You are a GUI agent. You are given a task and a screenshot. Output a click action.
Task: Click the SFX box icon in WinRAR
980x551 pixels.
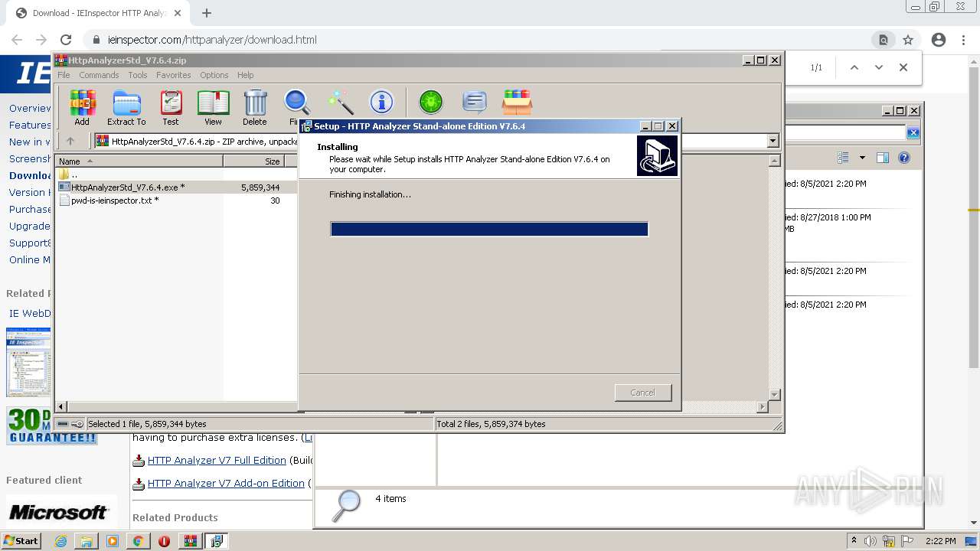[x=517, y=102]
